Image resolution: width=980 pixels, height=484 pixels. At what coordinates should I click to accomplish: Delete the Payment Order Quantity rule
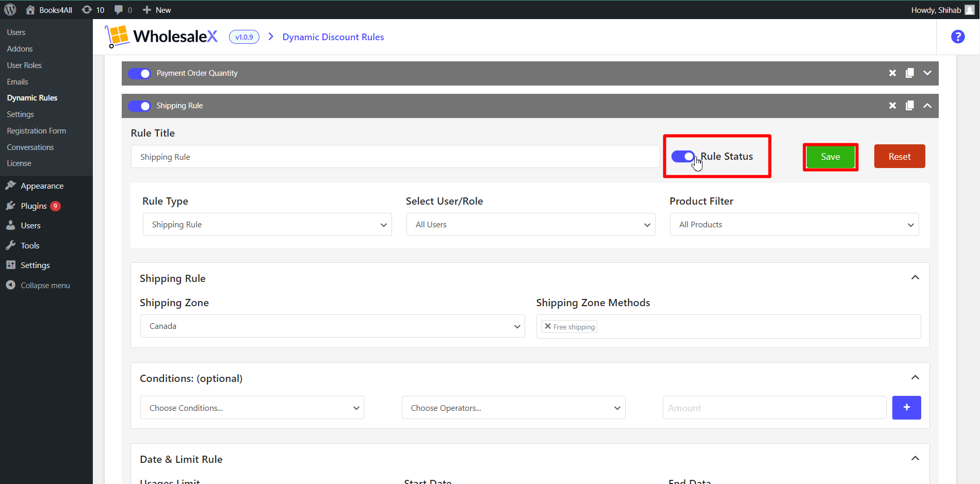point(892,73)
